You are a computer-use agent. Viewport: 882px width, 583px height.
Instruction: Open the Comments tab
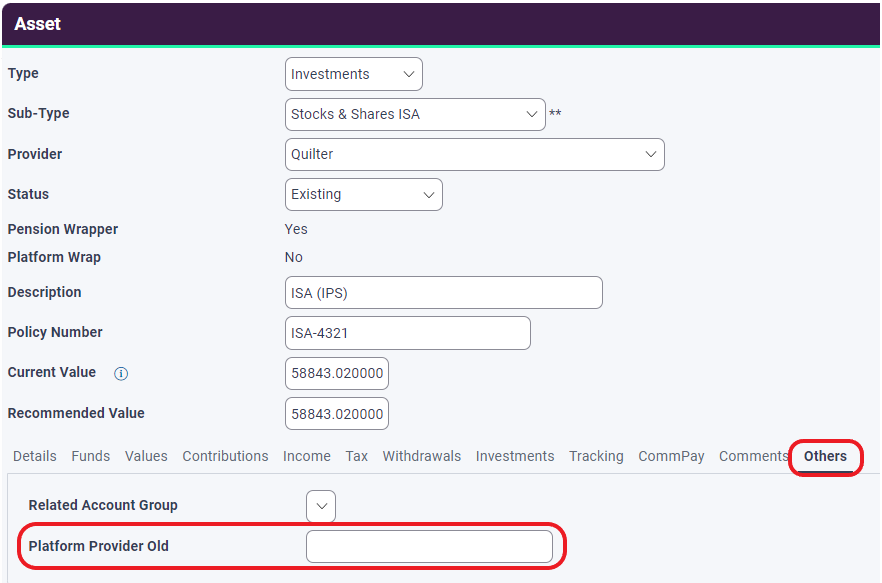753,456
